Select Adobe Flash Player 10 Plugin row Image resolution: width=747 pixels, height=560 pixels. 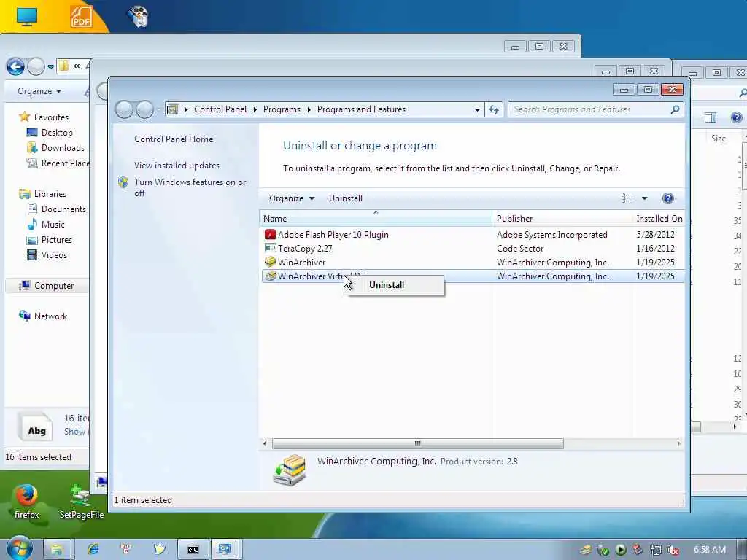pos(473,234)
